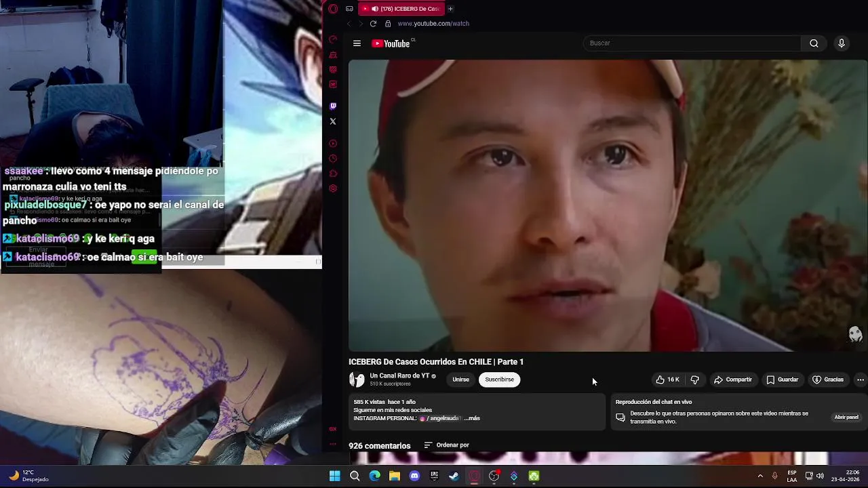Open the sidebar player icon
The image size is (868, 488).
pyautogui.click(x=333, y=144)
